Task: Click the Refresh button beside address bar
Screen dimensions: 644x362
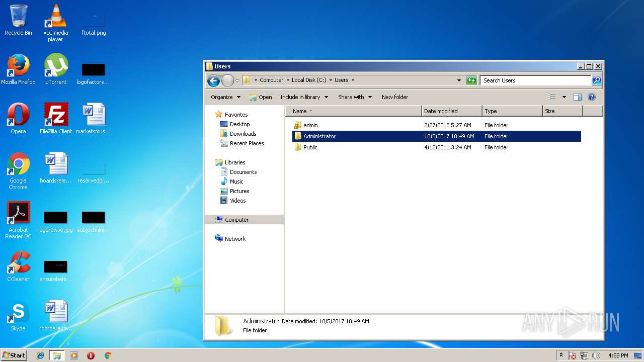Action: (471, 80)
